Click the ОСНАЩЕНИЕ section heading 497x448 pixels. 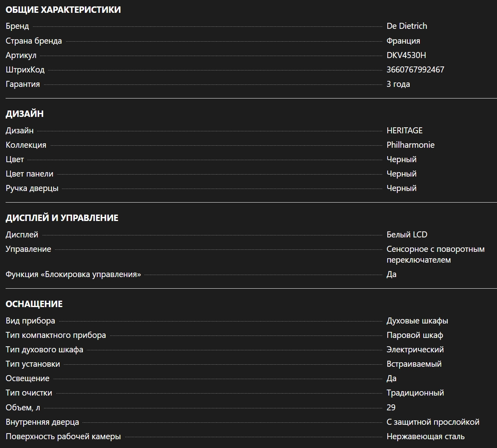pos(34,304)
